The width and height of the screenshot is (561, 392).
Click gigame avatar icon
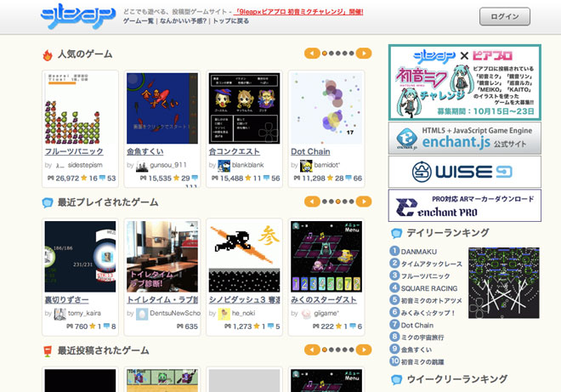point(306,314)
